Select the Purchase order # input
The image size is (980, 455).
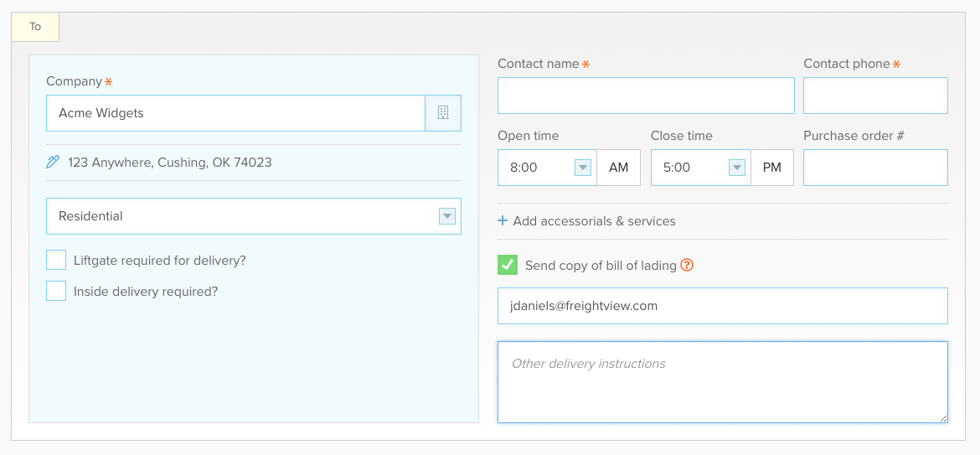click(875, 168)
